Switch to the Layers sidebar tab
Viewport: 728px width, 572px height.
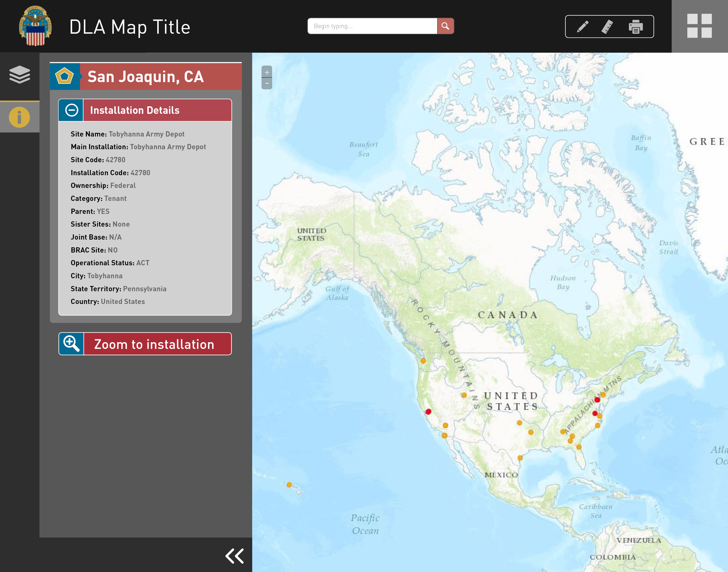[19, 74]
